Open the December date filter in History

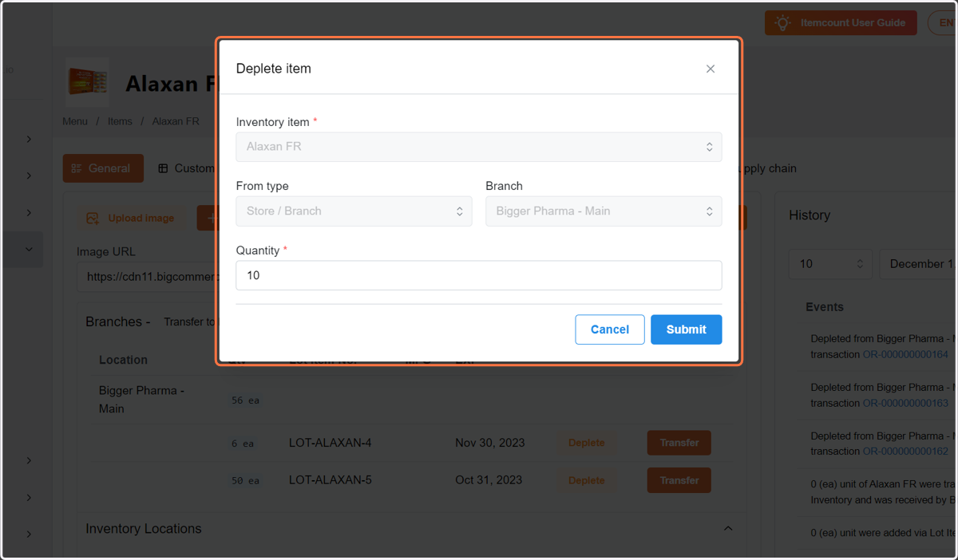click(918, 264)
